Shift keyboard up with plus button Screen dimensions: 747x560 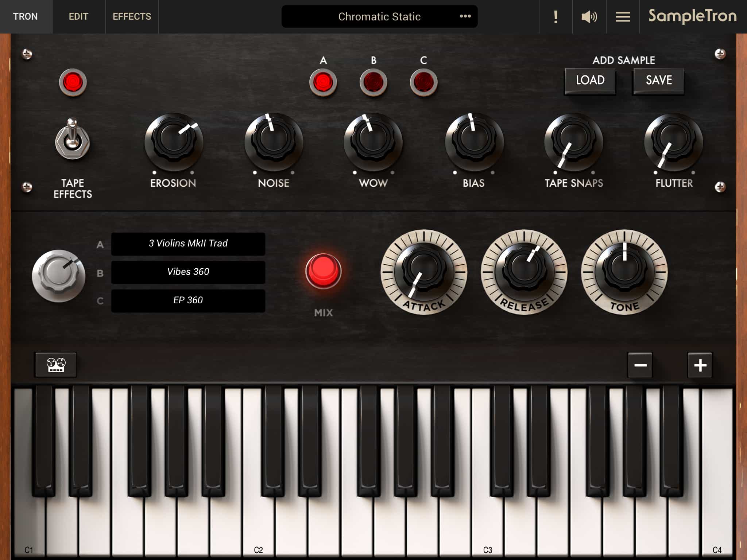coord(700,365)
